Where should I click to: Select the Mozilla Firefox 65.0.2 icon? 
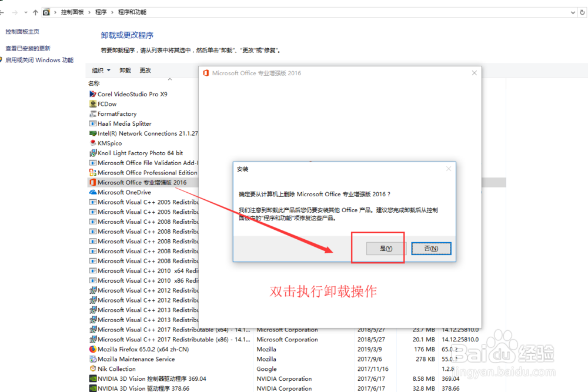click(93, 349)
